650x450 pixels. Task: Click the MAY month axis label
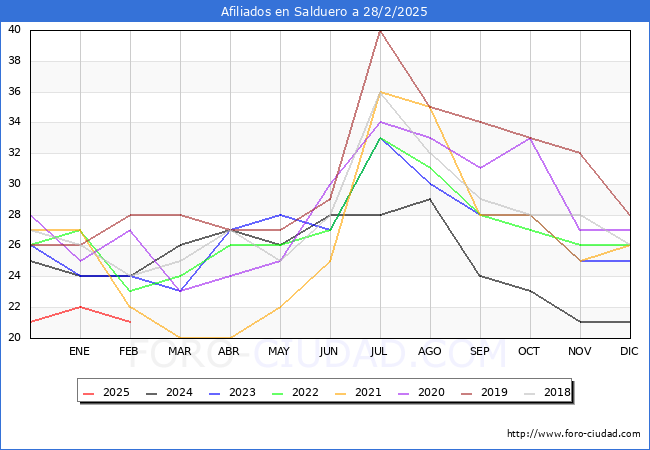tap(279, 351)
